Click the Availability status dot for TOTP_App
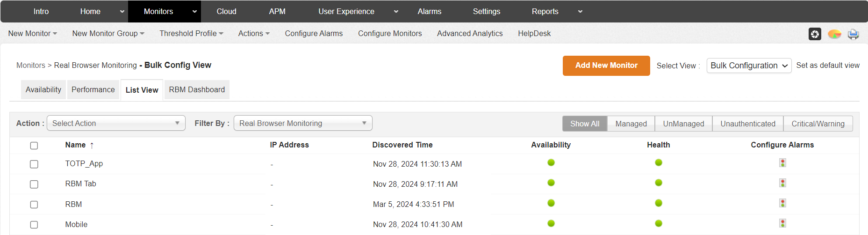The height and width of the screenshot is (235, 868). pyautogui.click(x=551, y=162)
